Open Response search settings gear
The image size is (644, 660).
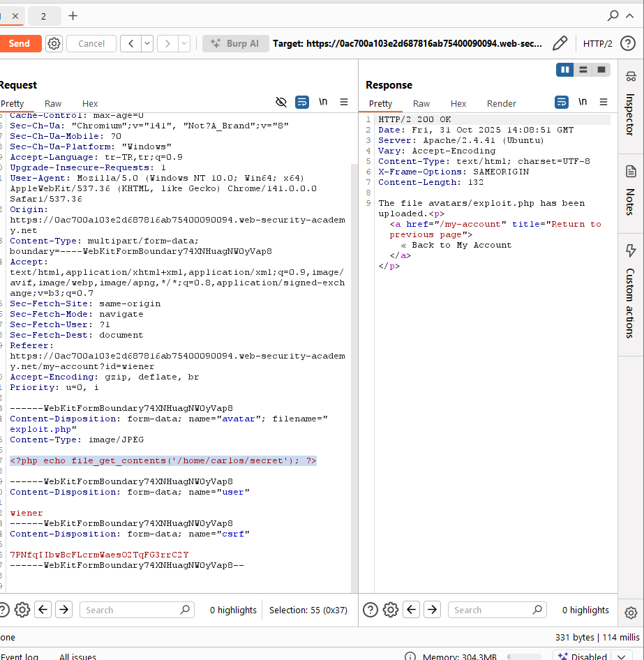coord(391,610)
